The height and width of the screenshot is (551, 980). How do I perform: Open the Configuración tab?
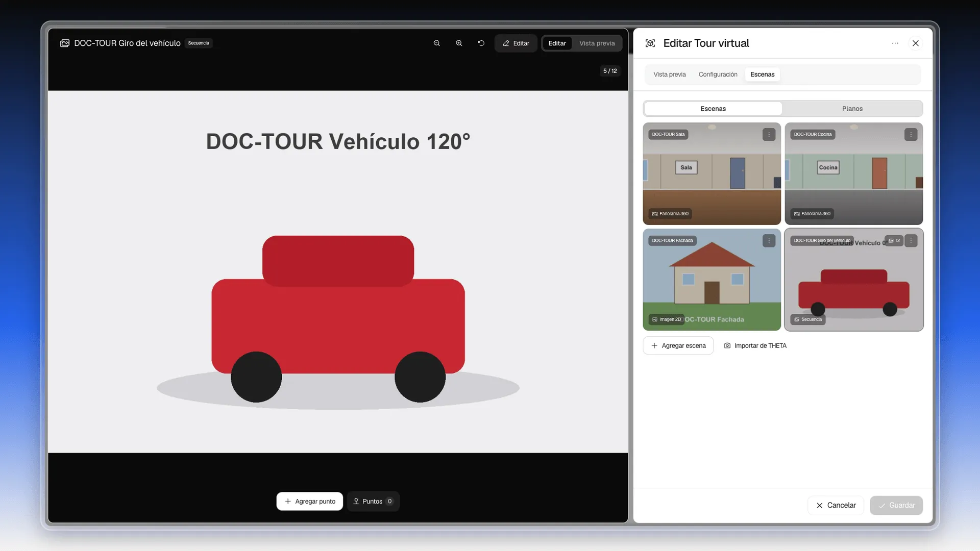[718, 74]
